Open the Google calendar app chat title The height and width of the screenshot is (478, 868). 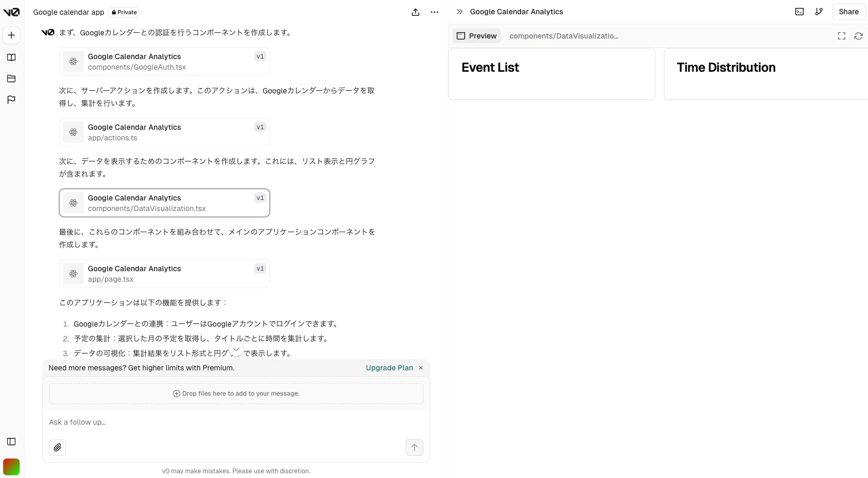click(69, 12)
